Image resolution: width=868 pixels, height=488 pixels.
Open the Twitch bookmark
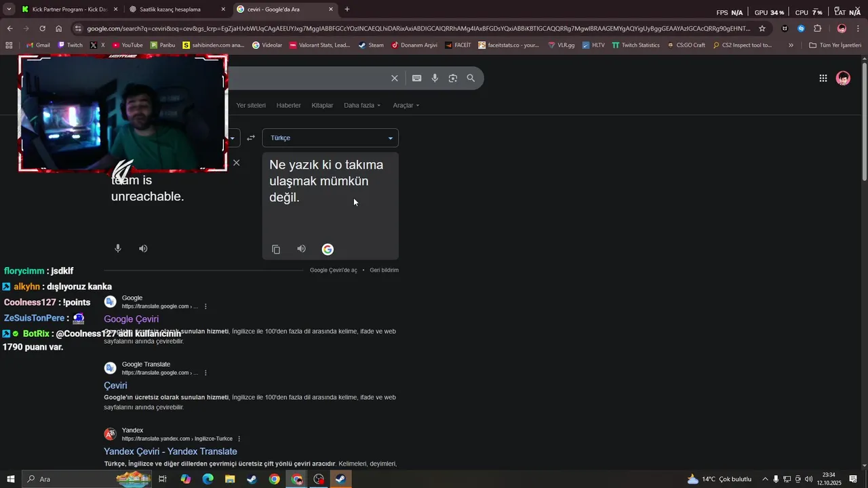(70, 45)
